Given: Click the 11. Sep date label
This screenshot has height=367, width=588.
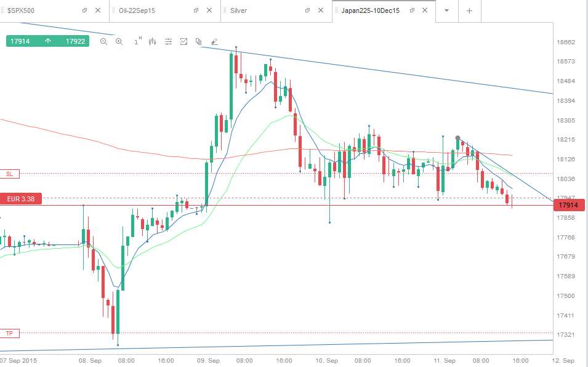Looking at the screenshot, I should tap(445, 361).
